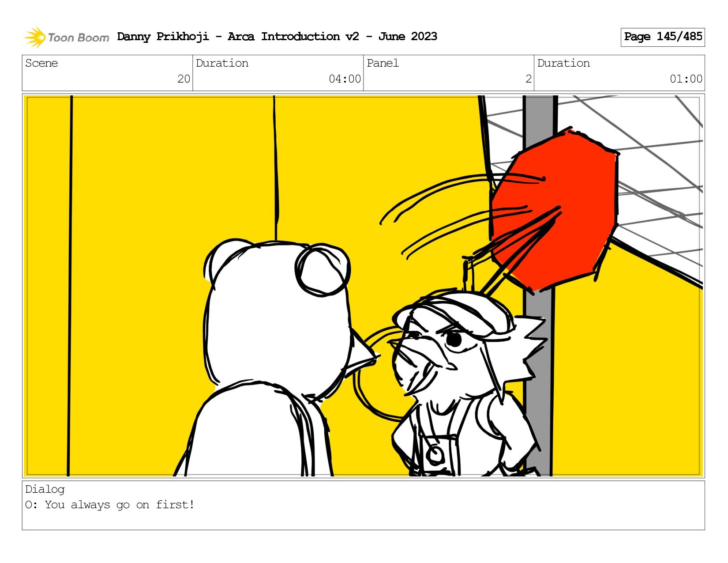Select the panel number '2'

tap(528, 79)
